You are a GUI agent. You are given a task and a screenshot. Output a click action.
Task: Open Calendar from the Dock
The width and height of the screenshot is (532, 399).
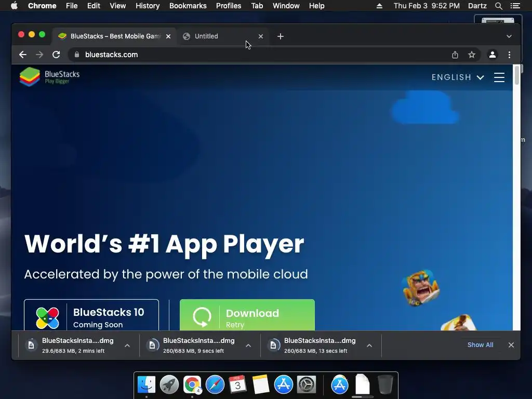[237, 384]
